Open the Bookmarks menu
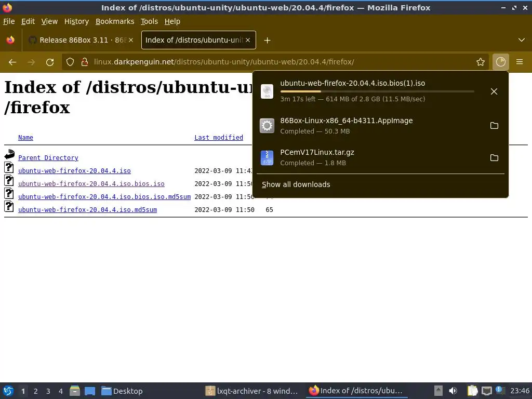This screenshot has height=399, width=532. pos(115,21)
